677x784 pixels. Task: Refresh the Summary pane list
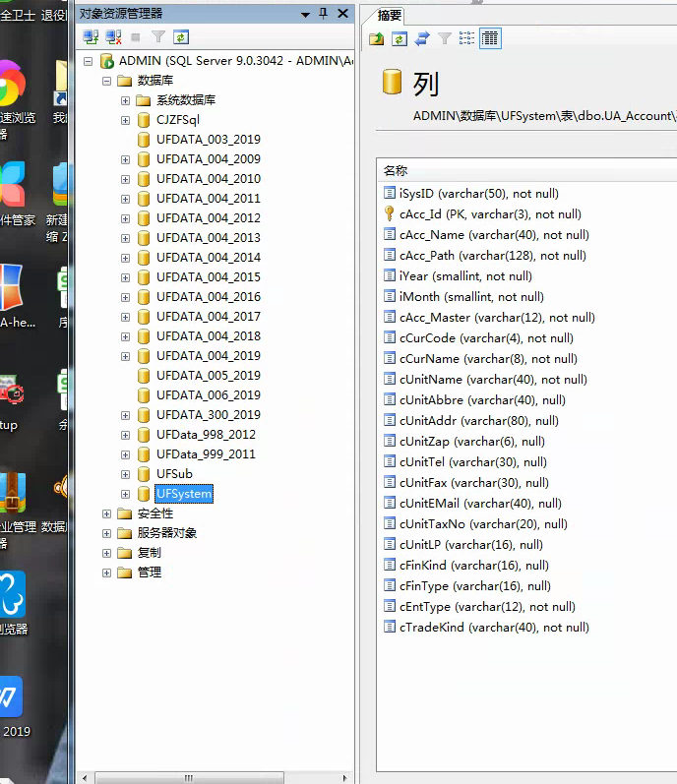tap(399, 38)
